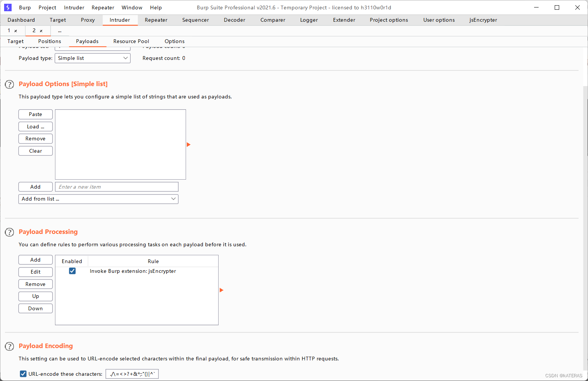588x381 pixels.
Task: Open the Project options tab
Action: pos(389,20)
